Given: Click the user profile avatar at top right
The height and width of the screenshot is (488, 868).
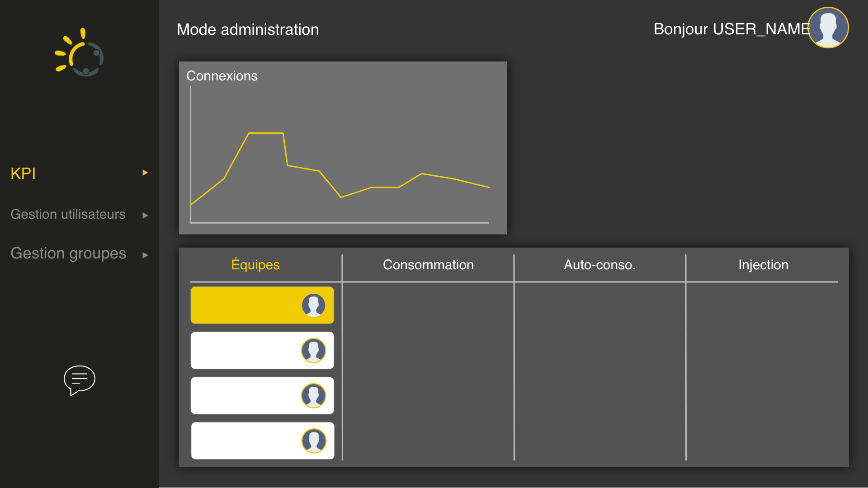Looking at the screenshot, I should 828,28.
